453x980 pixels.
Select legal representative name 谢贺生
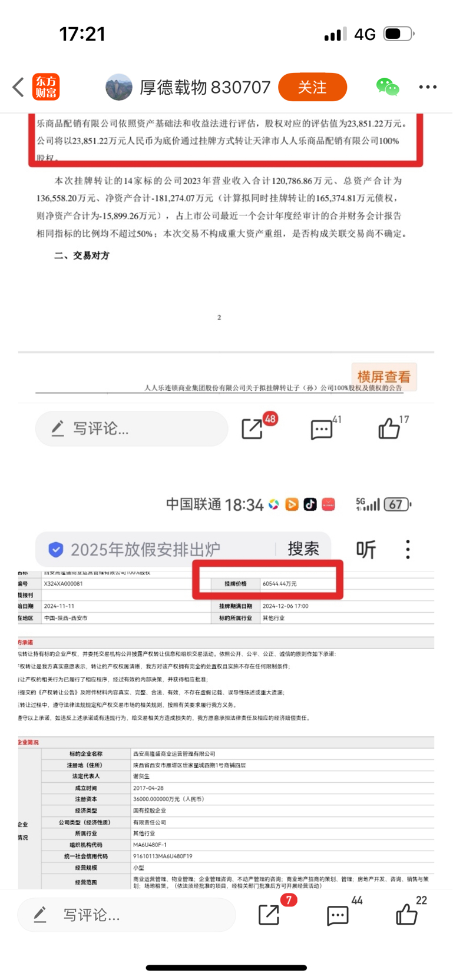pyautogui.click(x=140, y=776)
